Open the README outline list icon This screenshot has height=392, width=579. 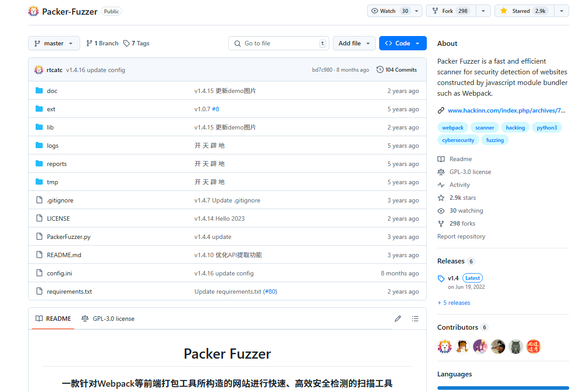(x=415, y=319)
